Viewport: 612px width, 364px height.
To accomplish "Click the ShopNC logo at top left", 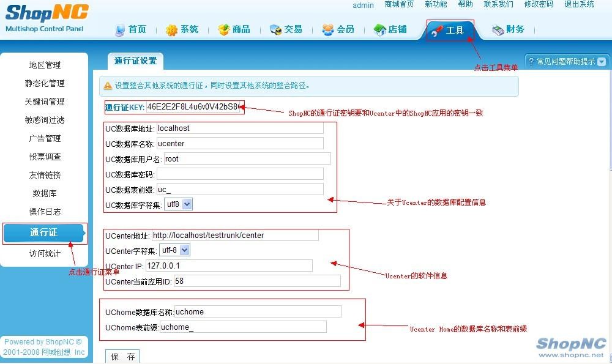I will coord(47,17).
